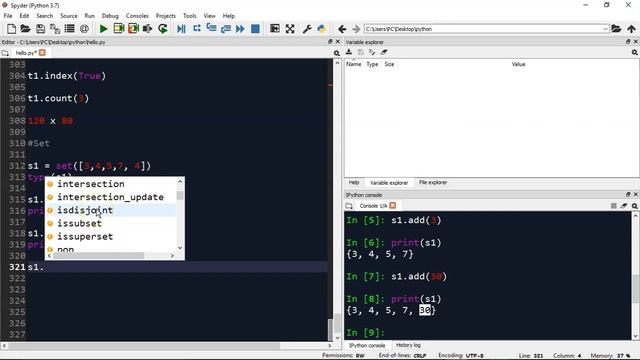Click the @ symbol finder icon
The height and width of the screenshot is (360, 640).
pyautogui.click(x=84, y=29)
